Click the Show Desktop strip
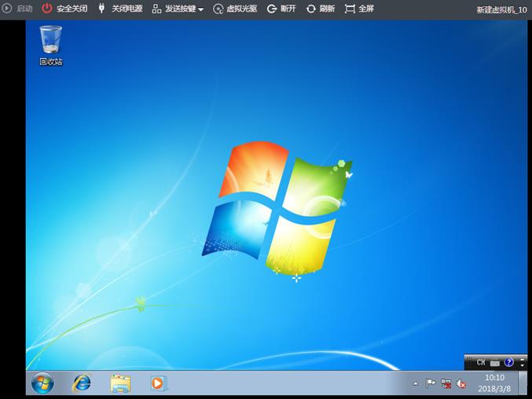Screen dimensions: 532x399 pos(523,383)
